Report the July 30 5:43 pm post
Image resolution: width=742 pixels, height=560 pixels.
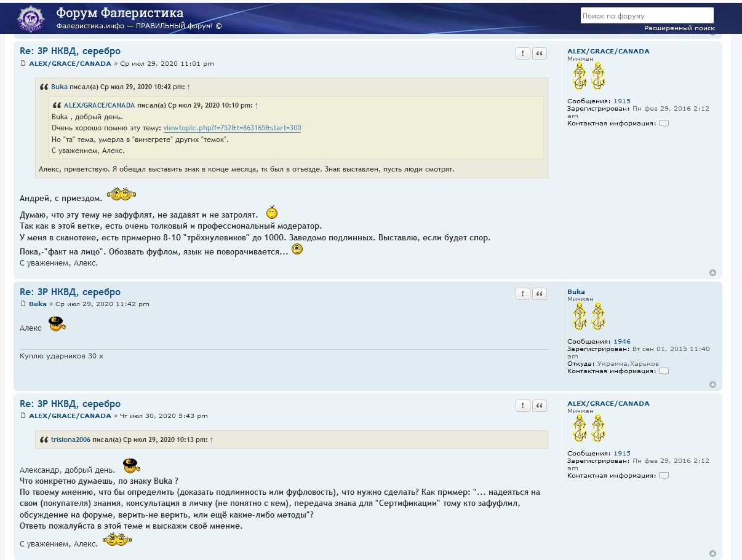click(x=522, y=406)
